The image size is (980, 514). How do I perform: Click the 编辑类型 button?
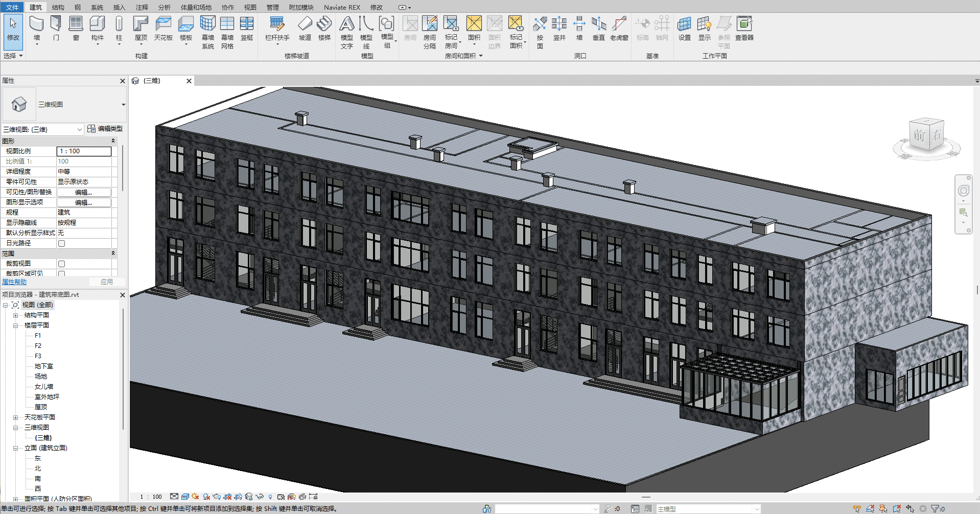105,129
